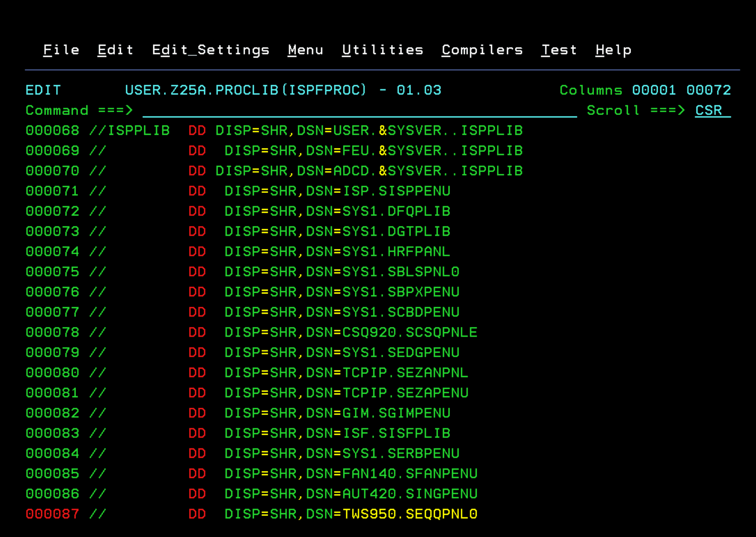
Task: Open the File menu
Action: [x=61, y=49]
